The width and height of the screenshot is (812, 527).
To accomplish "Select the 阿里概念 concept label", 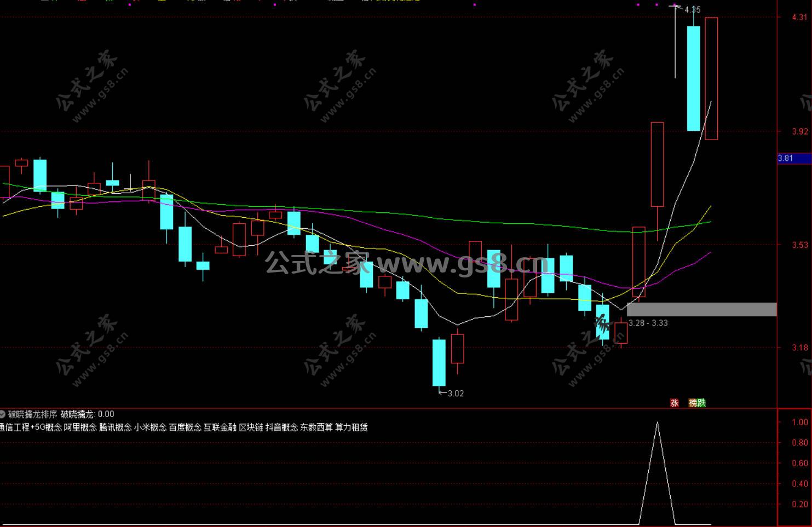I will pyautogui.click(x=80, y=427).
